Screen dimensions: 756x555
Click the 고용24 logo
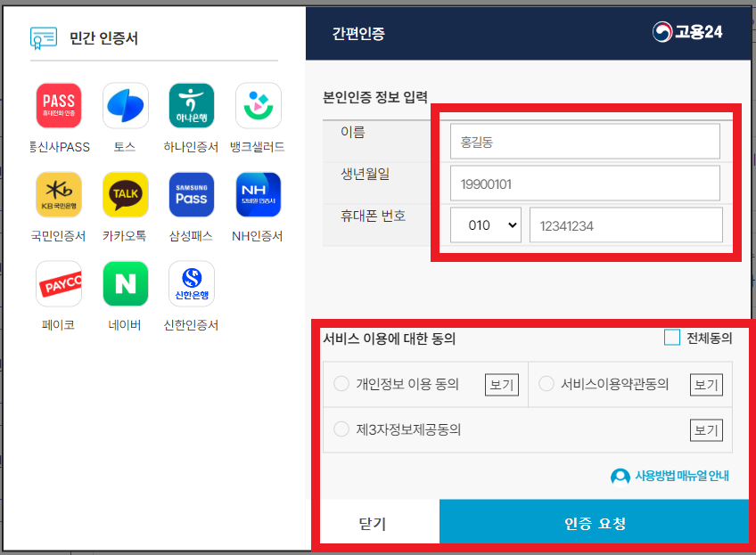(687, 32)
